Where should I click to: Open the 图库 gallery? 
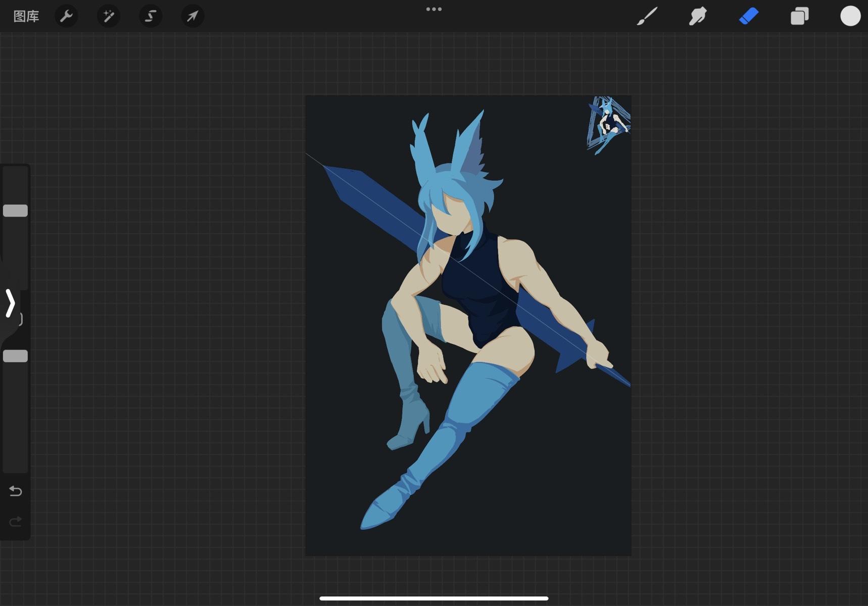point(26,16)
